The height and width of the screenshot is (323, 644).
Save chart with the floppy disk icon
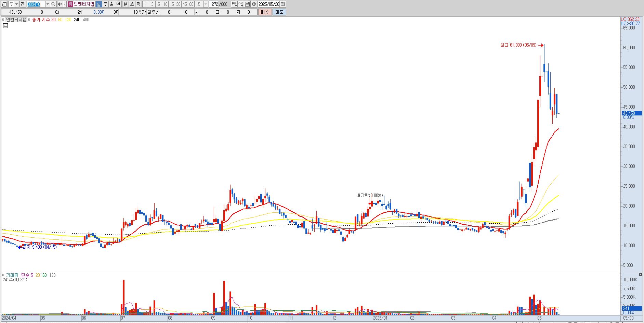click(x=247, y=4)
